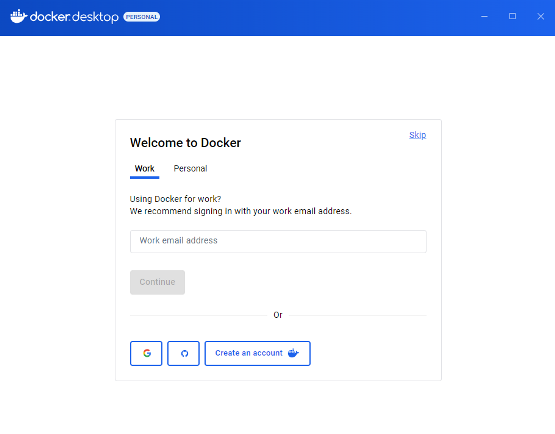This screenshot has height=434, width=555.
Task: Sign in with the Google icon button
Action: pyautogui.click(x=146, y=353)
